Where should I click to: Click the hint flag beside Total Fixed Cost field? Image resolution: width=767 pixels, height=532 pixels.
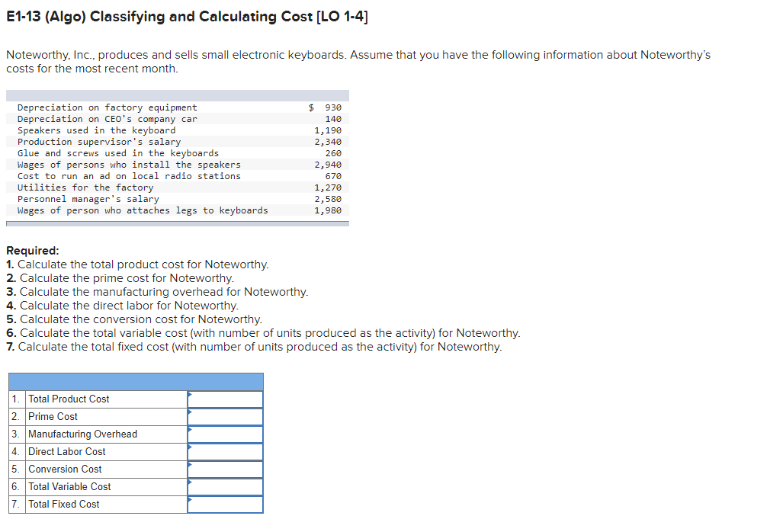190,499
